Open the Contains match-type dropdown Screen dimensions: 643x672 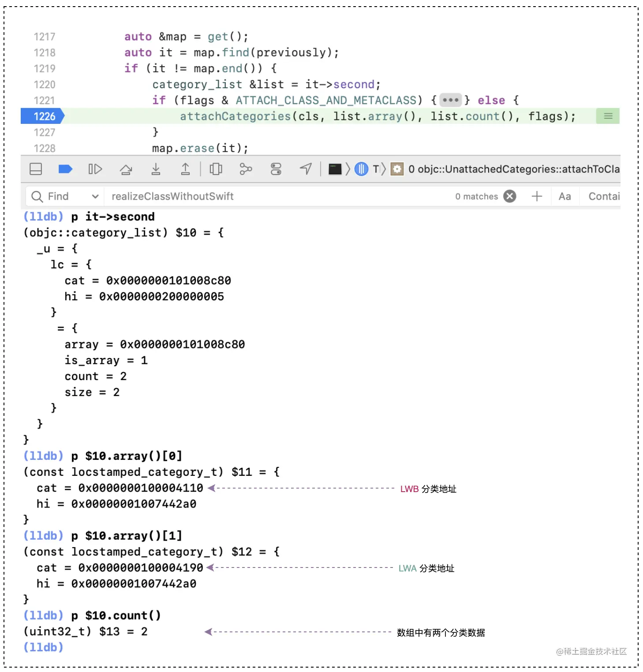pyautogui.click(x=604, y=197)
